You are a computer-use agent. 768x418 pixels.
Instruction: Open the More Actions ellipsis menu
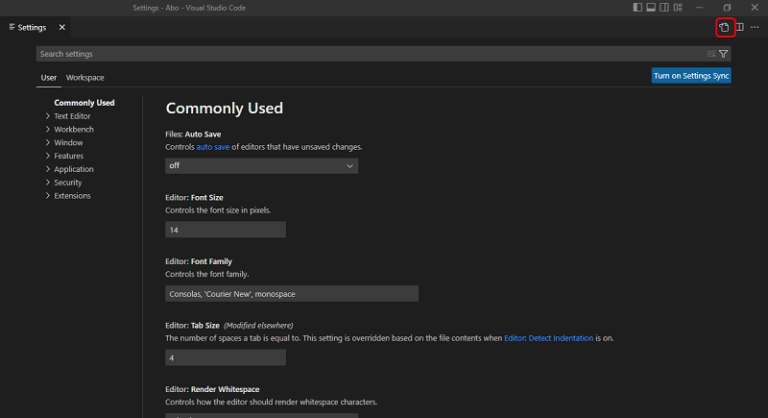[755, 27]
